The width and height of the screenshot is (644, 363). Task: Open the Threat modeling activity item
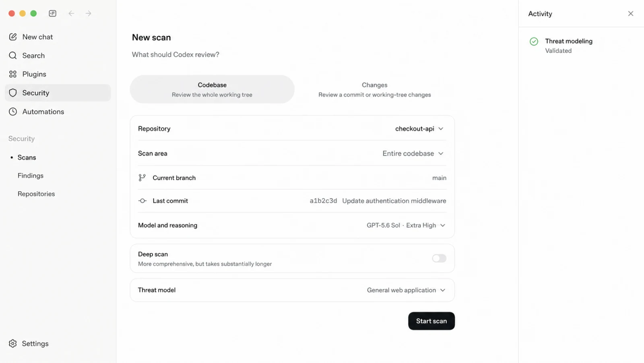(x=569, y=46)
